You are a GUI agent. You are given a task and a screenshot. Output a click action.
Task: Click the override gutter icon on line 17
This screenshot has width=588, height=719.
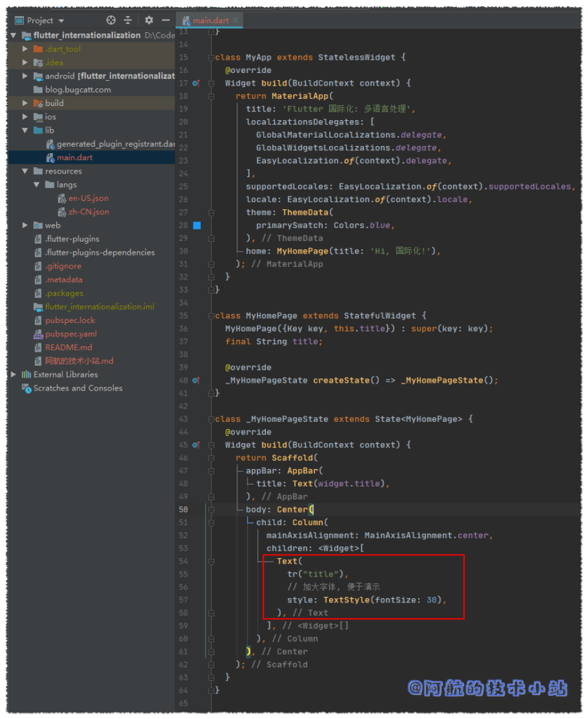196,83
